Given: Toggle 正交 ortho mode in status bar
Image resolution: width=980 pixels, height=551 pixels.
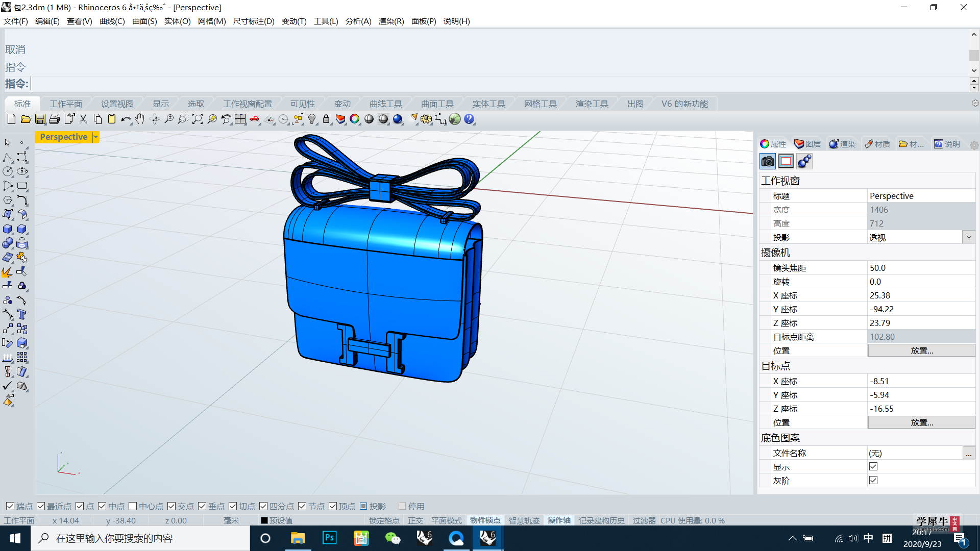Looking at the screenshot, I should point(415,520).
